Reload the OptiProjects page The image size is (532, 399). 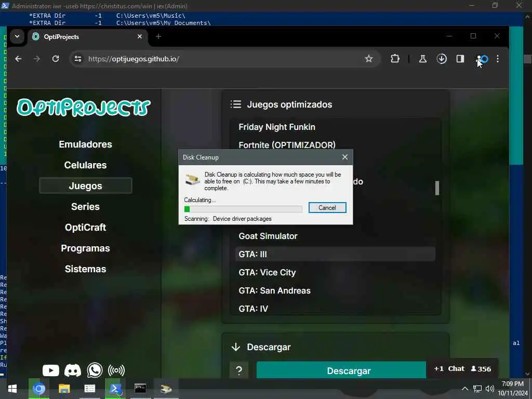[x=56, y=59]
